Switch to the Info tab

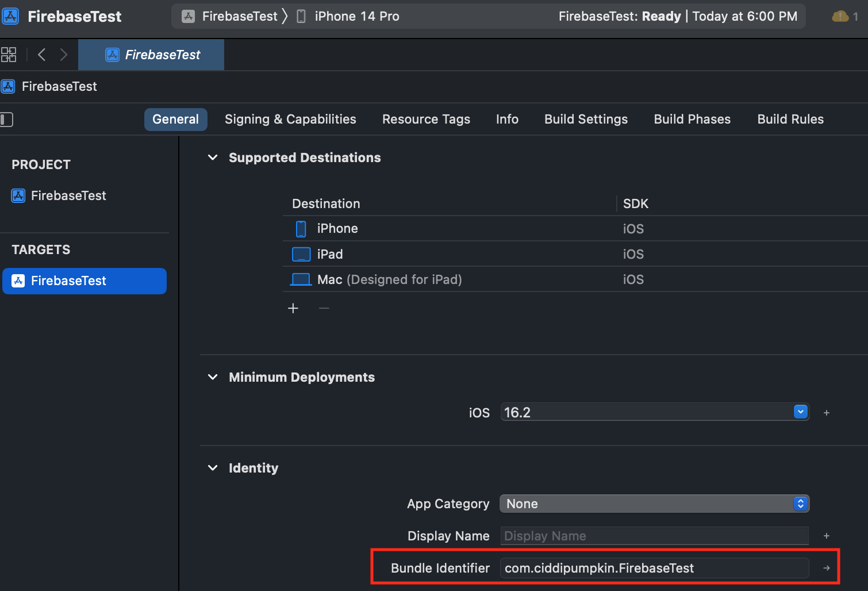tap(507, 119)
